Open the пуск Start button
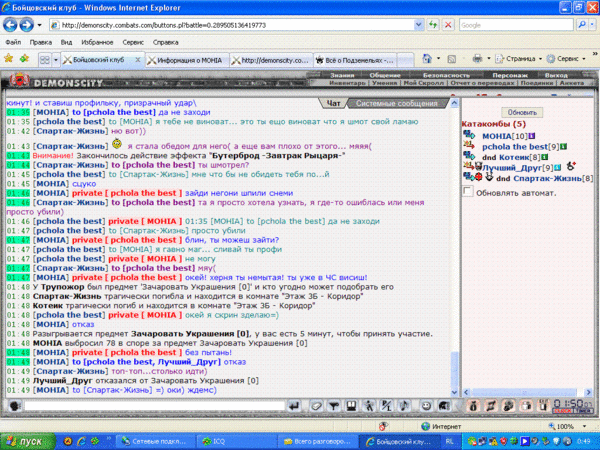 [27, 442]
